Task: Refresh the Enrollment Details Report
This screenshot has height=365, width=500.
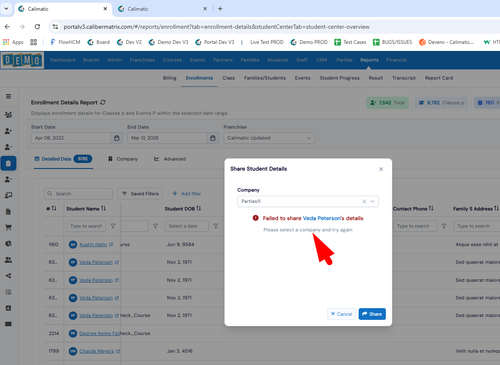Action: (103, 102)
